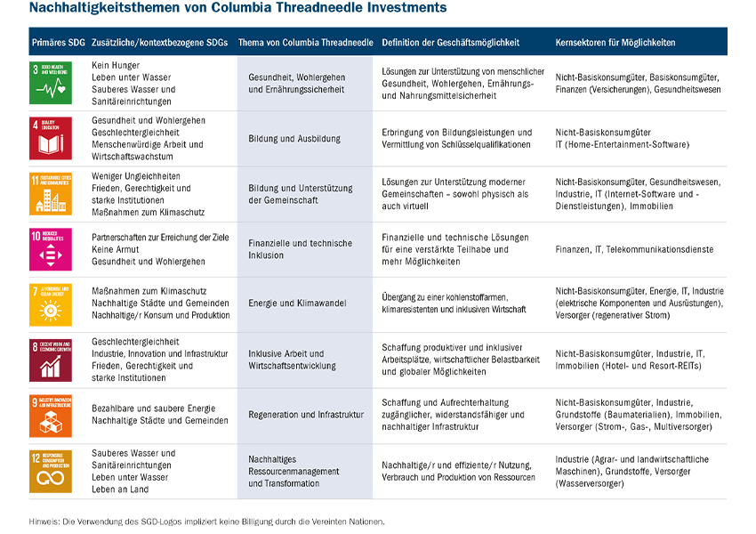
Task: Click definition 'Lösungen zur Unterstützung moderner Gemeinschaften'
Action: [x=455, y=194]
